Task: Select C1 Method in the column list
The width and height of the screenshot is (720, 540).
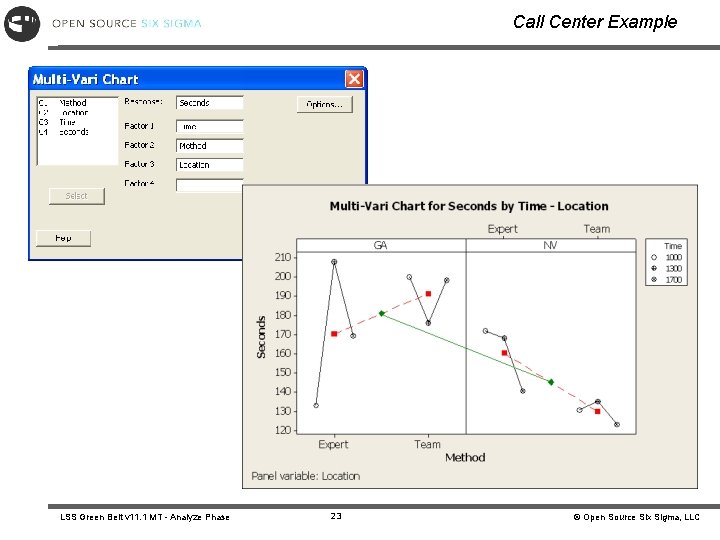Action: coord(63,102)
